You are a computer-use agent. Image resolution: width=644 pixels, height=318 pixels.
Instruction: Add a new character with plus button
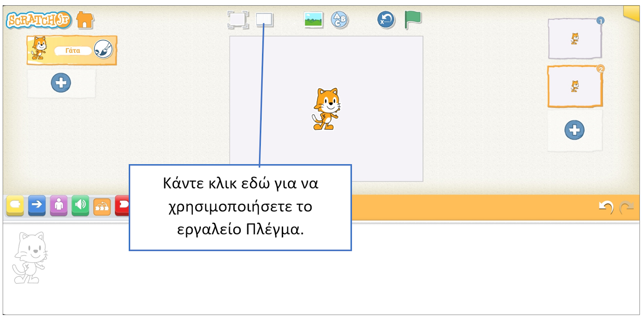point(61,83)
